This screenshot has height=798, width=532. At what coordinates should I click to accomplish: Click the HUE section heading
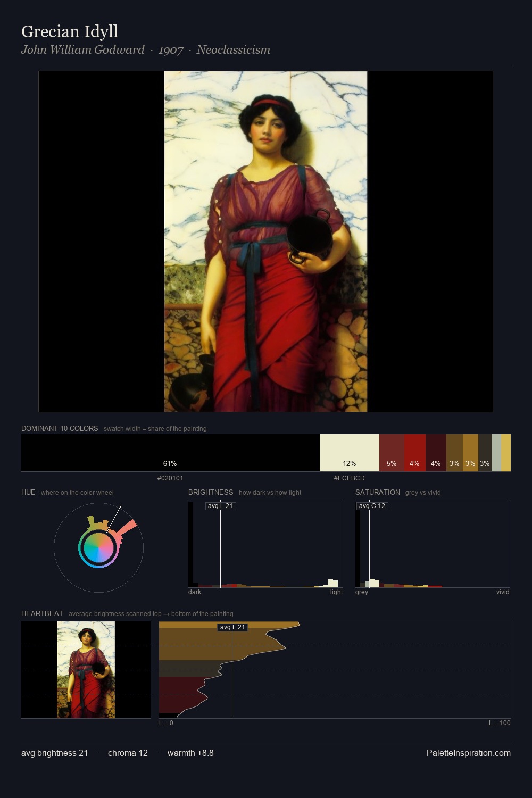tap(28, 492)
